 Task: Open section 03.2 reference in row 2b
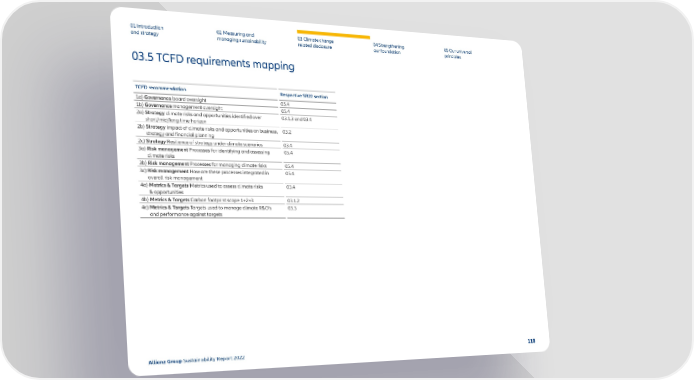click(x=287, y=132)
